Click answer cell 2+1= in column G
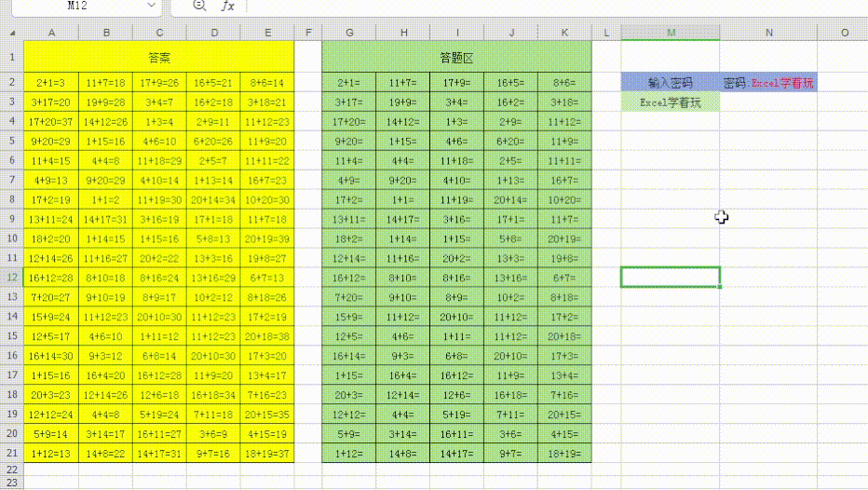 (x=348, y=83)
